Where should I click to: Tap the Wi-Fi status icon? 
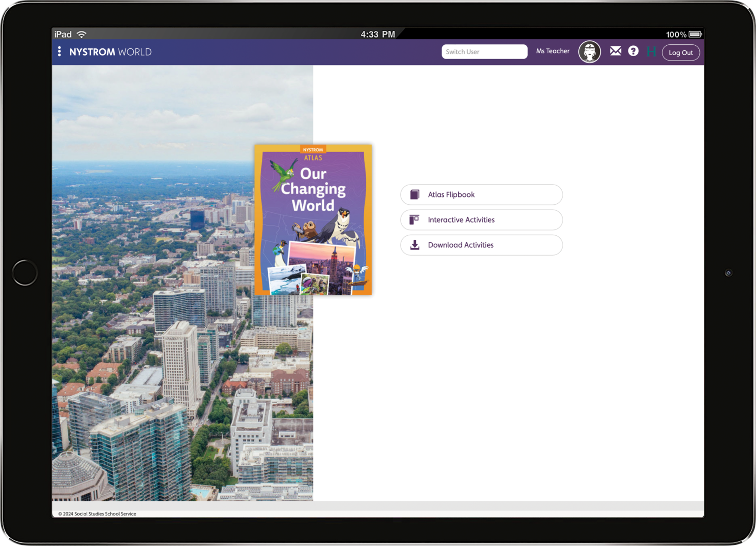point(82,34)
